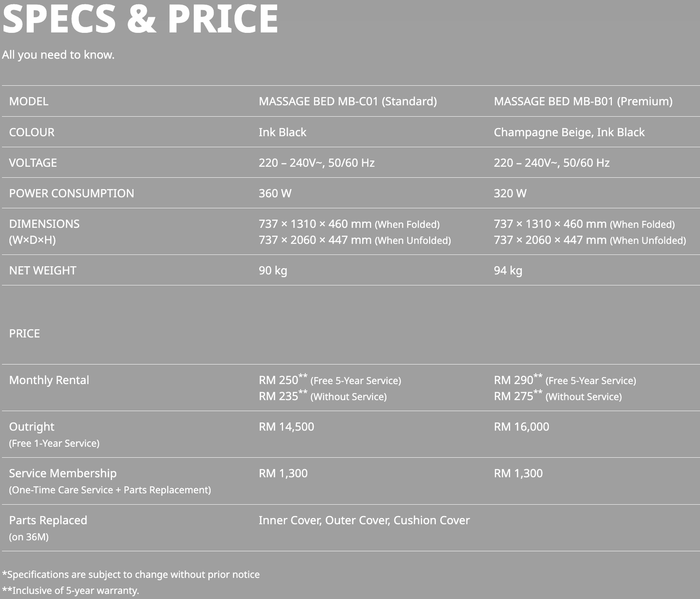700x599 pixels.
Task: Click the COLOUR row label
Action: 31,132
